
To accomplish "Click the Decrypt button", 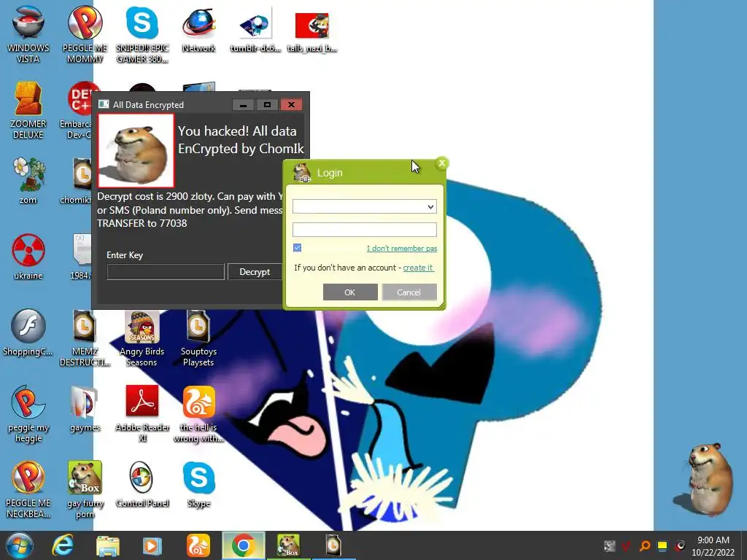I will point(255,272).
